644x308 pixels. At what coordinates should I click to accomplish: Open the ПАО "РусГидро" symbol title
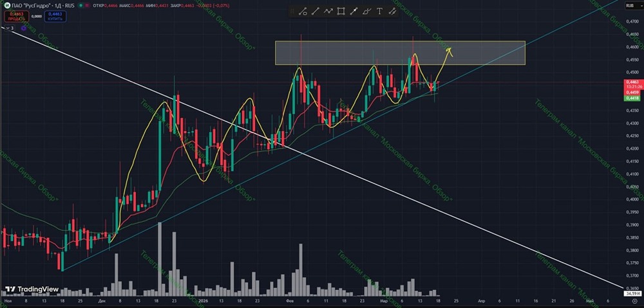tap(44, 6)
